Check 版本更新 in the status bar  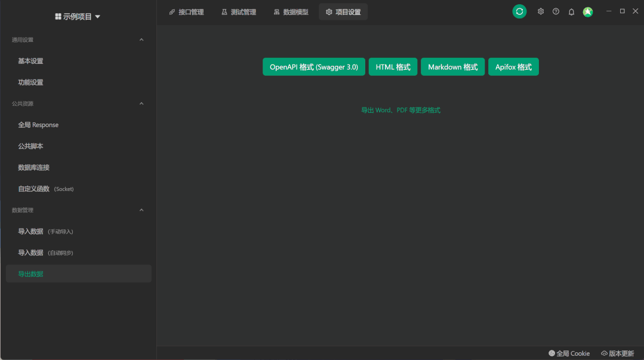[x=618, y=353]
